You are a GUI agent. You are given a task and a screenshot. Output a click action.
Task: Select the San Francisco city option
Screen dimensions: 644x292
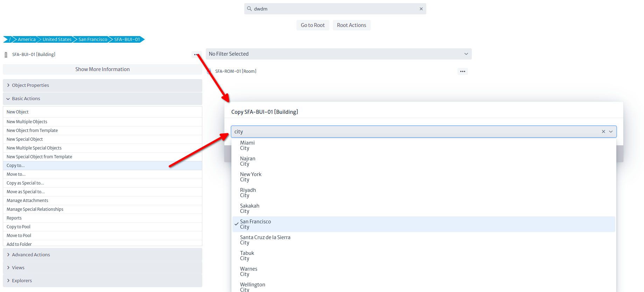tap(255, 224)
